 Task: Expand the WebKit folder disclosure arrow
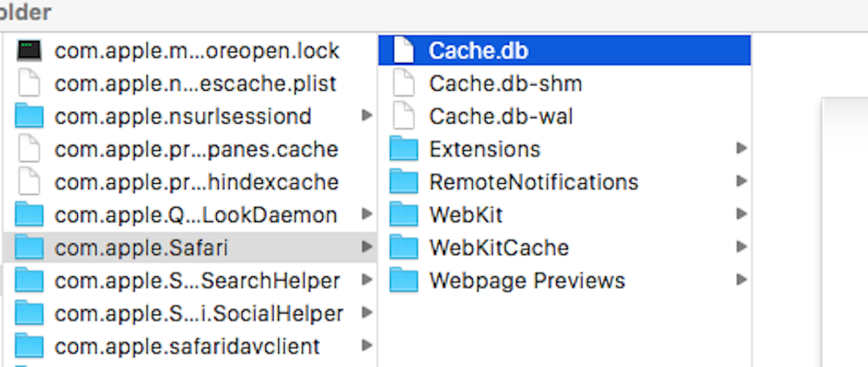(742, 215)
